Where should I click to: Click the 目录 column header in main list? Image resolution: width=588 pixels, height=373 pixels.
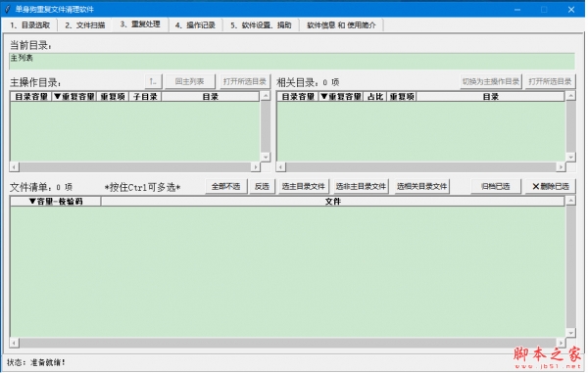(x=211, y=97)
